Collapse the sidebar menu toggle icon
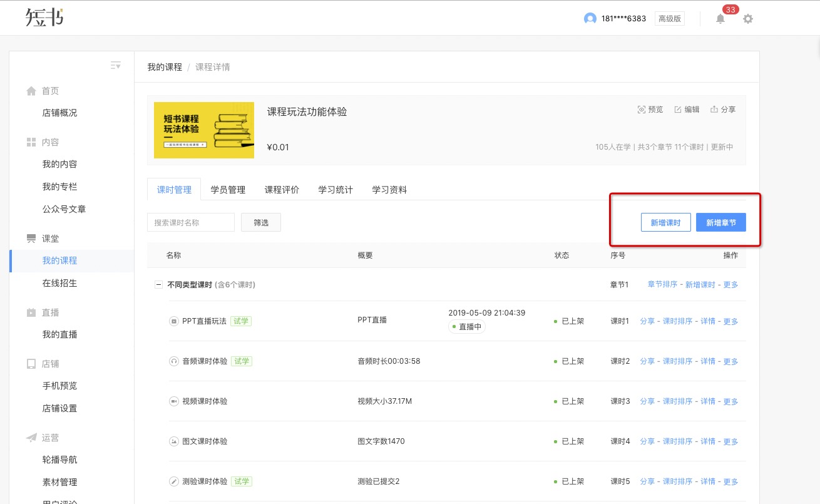 pos(115,65)
